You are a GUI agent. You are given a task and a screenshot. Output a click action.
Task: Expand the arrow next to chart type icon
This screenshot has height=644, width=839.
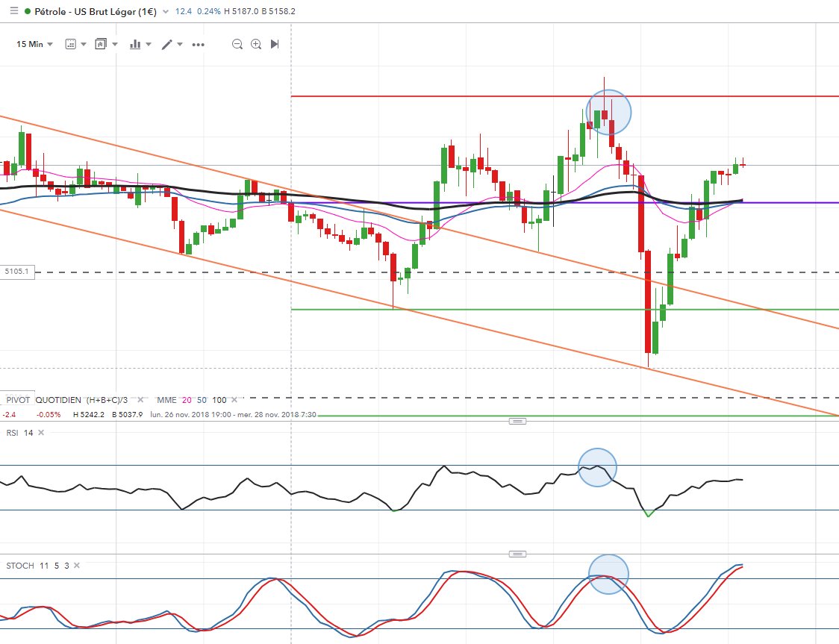[x=149, y=44]
